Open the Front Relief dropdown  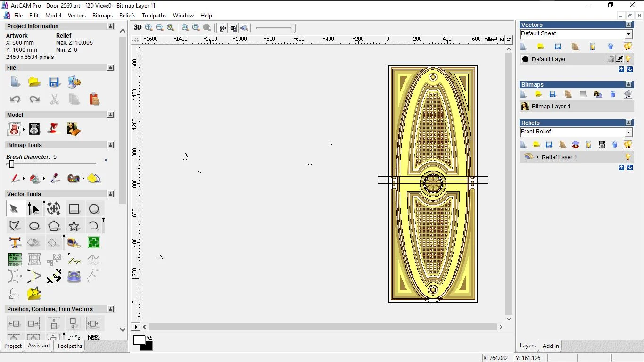tap(628, 132)
